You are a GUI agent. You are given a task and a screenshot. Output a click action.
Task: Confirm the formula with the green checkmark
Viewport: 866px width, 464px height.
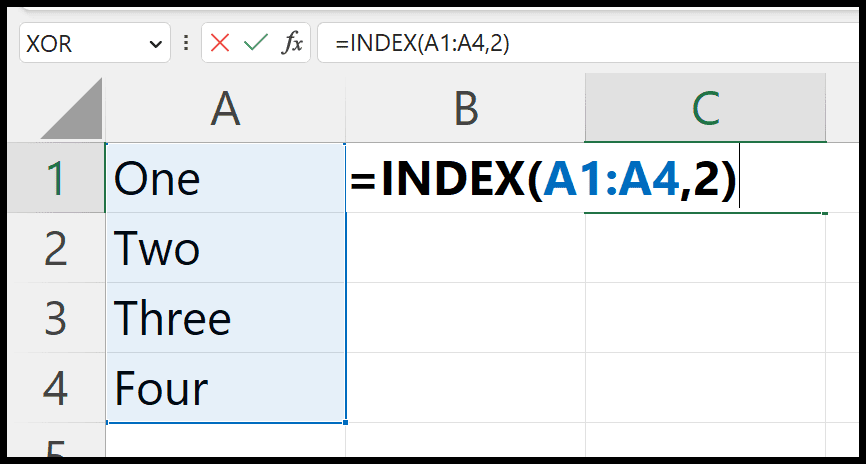click(255, 43)
